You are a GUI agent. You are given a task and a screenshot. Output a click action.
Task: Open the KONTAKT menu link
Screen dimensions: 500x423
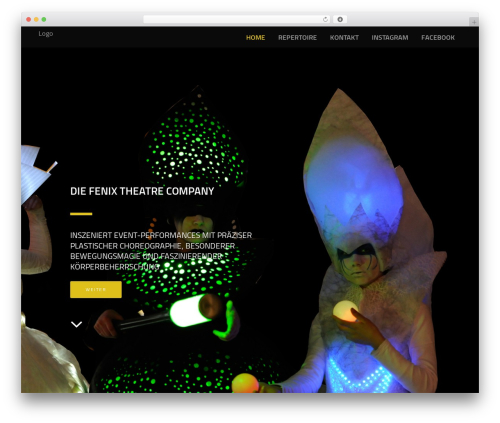(344, 38)
